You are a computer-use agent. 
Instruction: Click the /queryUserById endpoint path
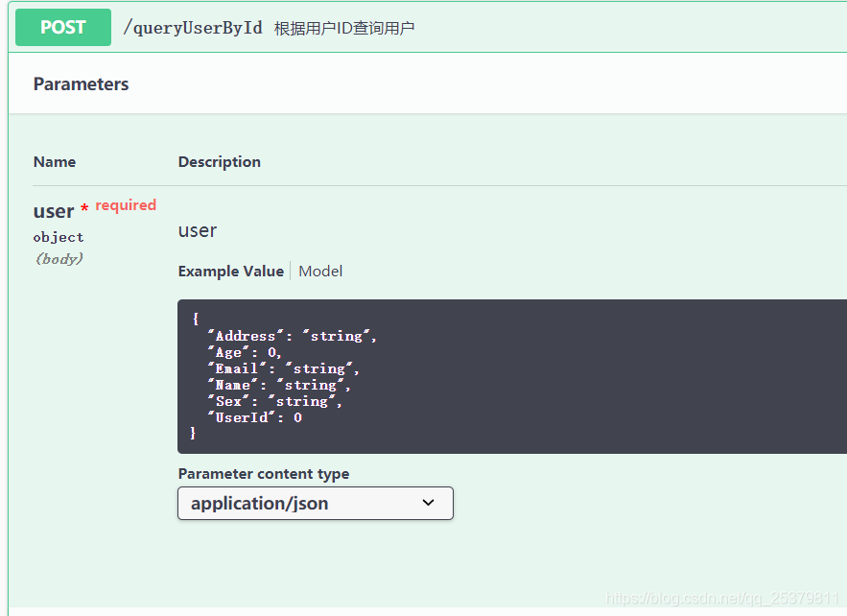click(193, 28)
